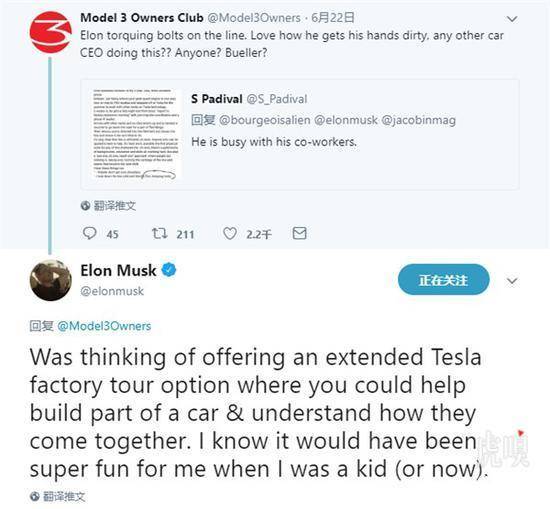Like the tweet with heart icon
The image size is (550, 509).
pos(230,234)
